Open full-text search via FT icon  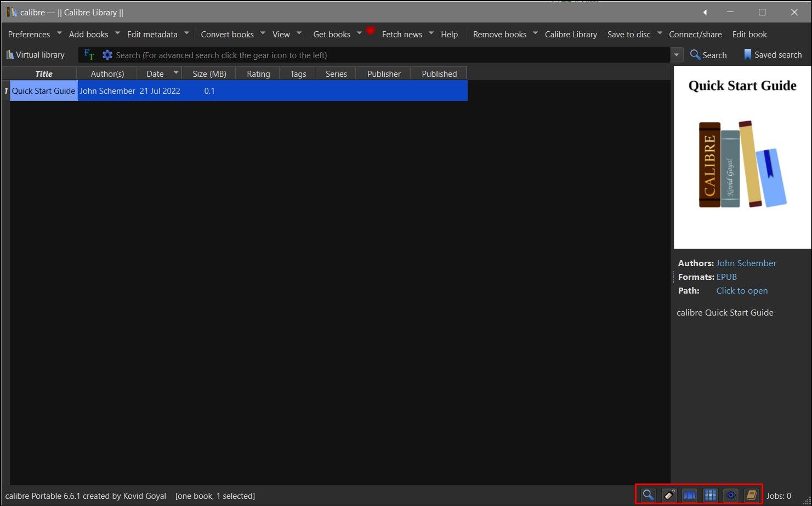pos(89,55)
